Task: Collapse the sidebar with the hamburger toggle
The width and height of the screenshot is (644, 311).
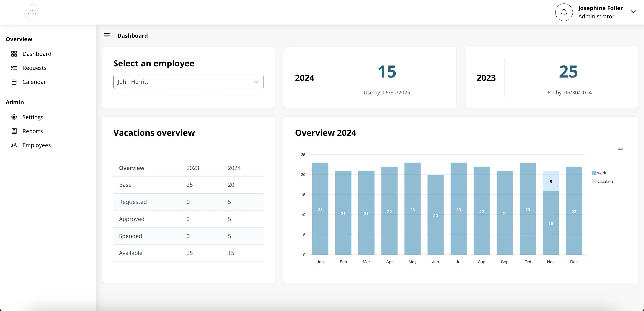Action: pos(107,35)
